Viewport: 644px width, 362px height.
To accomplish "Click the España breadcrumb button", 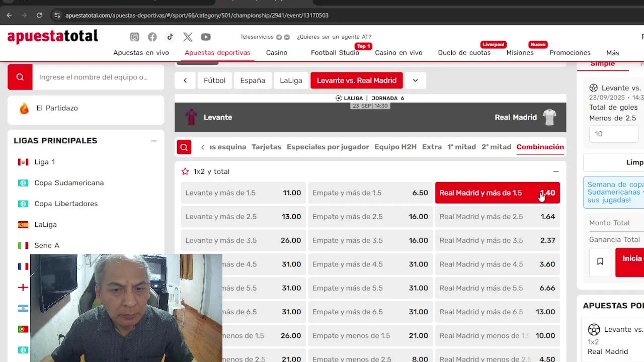I will coord(253,80).
